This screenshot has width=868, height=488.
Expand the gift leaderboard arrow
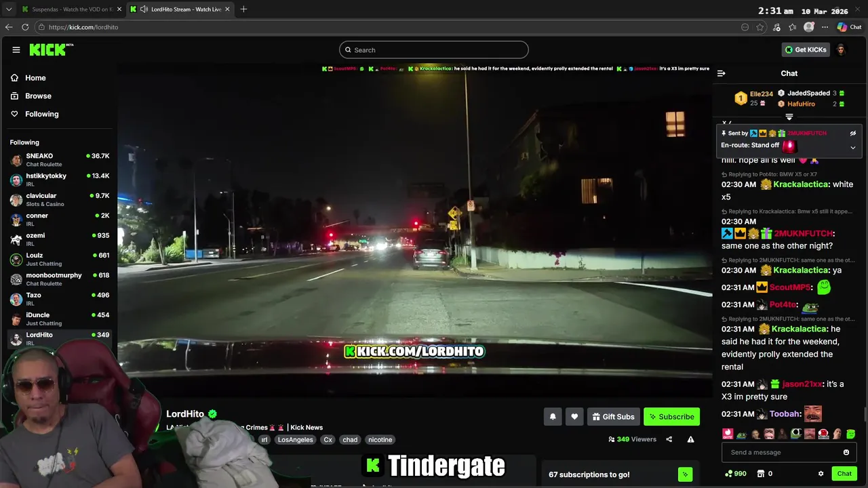tap(789, 117)
